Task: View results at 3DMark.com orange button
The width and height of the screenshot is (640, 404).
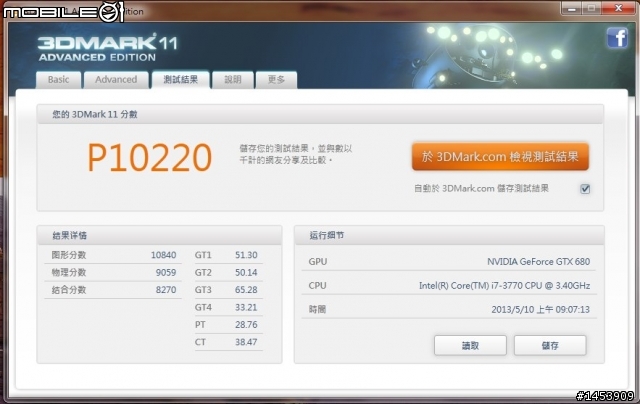Action: point(500,156)
